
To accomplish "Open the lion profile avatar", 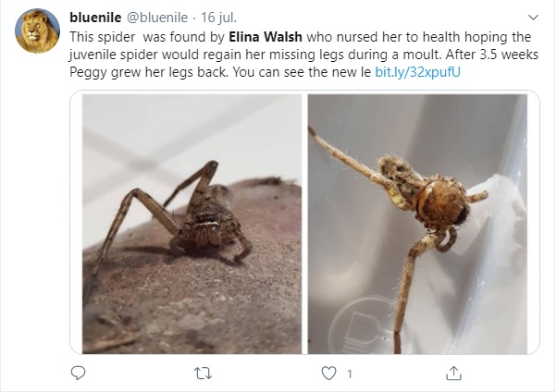I will [38, 31].
